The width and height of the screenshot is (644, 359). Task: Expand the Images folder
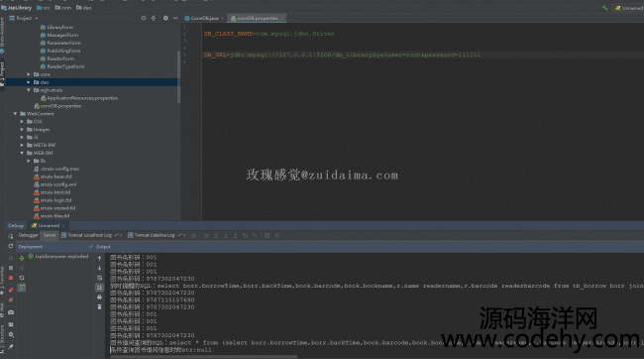(22, 130)
